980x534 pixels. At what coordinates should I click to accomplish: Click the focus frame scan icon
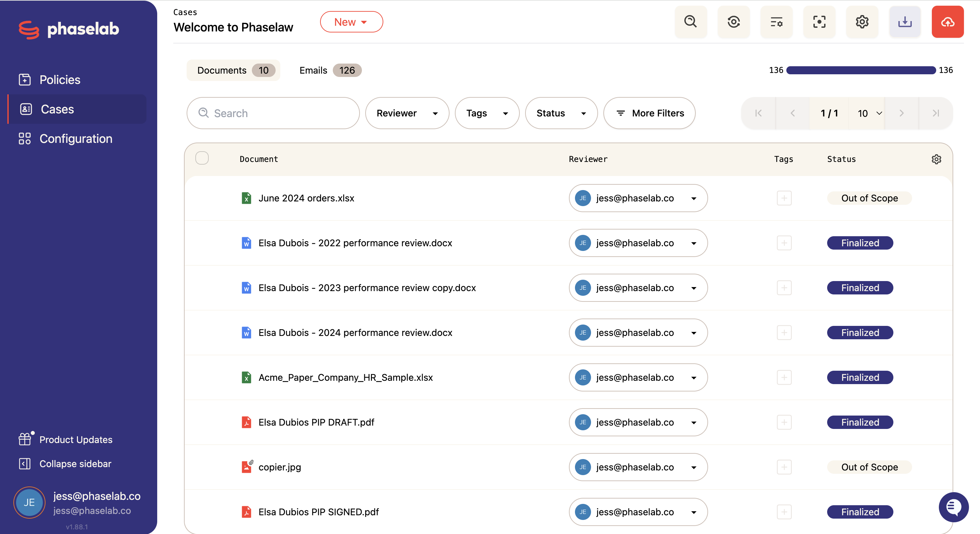(x=819, y=22)
